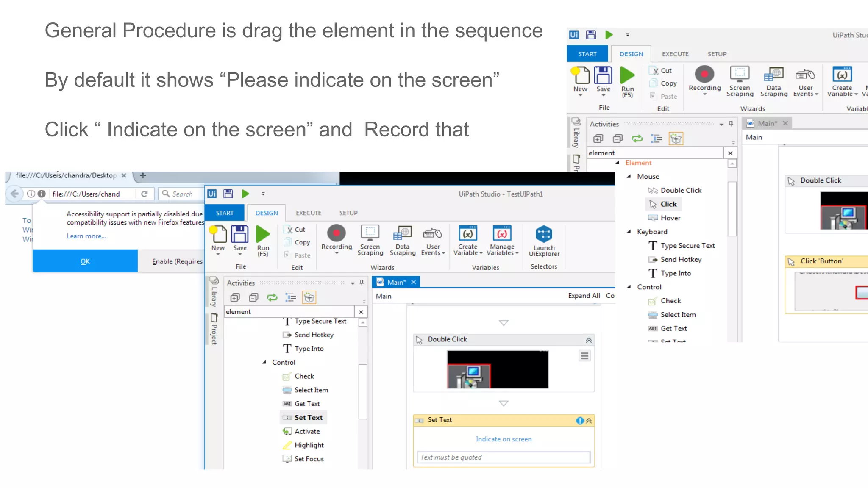868x488 pixels.
Task: Click Collapse All icon in TestUIPath1 Activities toolbar
Action: (x=253, y=297)
